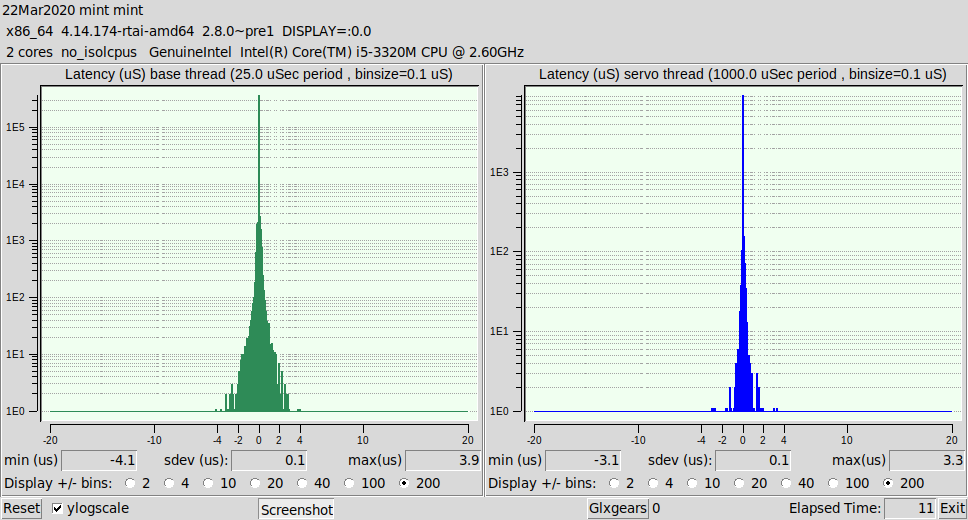Click the Glxgears count value 0
Image resolution: width=968 pixels, height=520 pixels.
click(x=656, y=508)
